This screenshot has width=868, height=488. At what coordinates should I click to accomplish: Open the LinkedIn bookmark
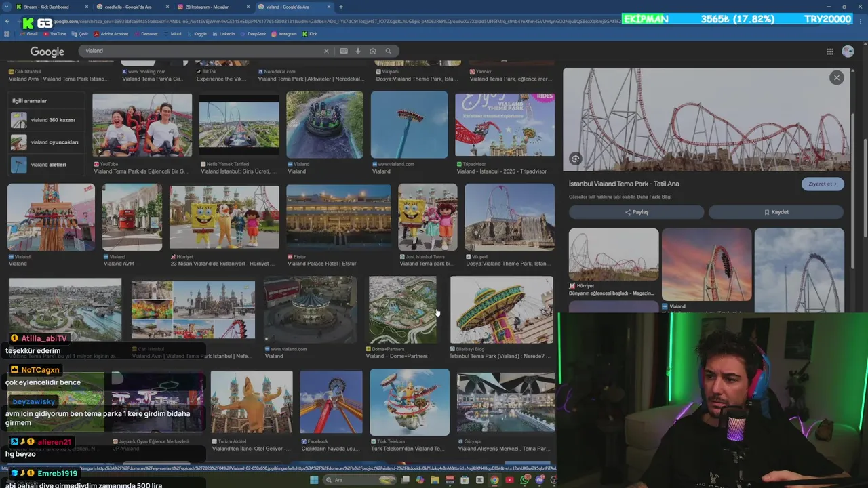pos(224,33)
